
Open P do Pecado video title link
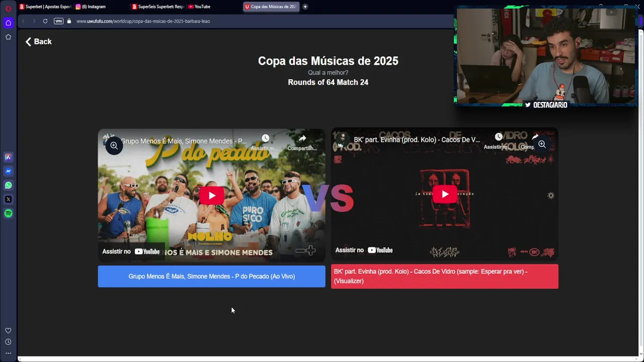tap(184, 141)
